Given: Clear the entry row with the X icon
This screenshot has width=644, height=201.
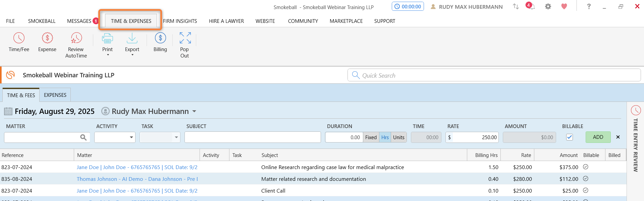Looking at the screenshot, I should 618,137.
